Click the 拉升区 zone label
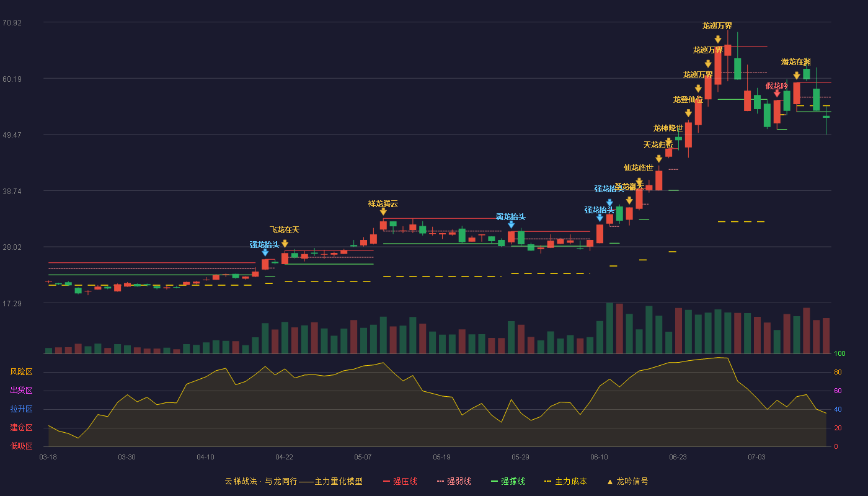 pyautogui.click(x=21, y=409)
